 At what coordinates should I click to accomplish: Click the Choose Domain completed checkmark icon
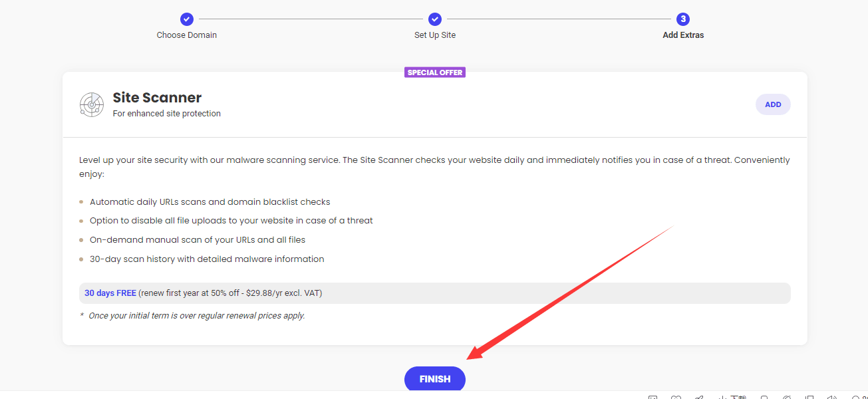186,19
